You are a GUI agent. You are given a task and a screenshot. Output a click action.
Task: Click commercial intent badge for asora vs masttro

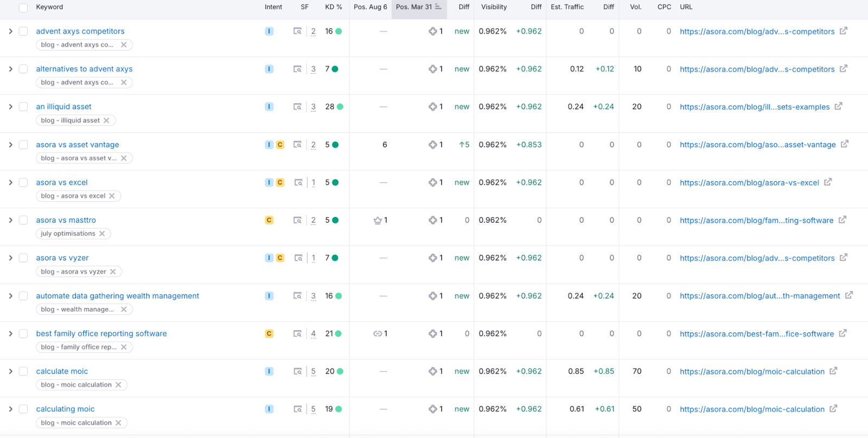point(269,220)
